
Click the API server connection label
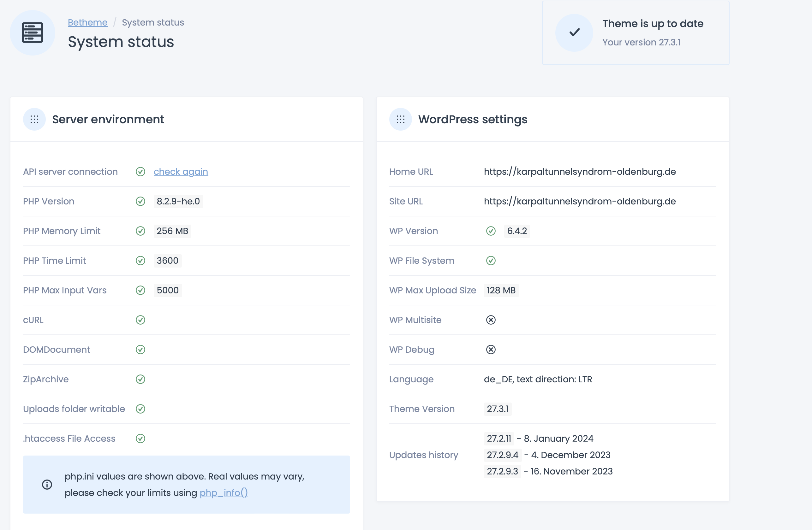coord(70,172)
